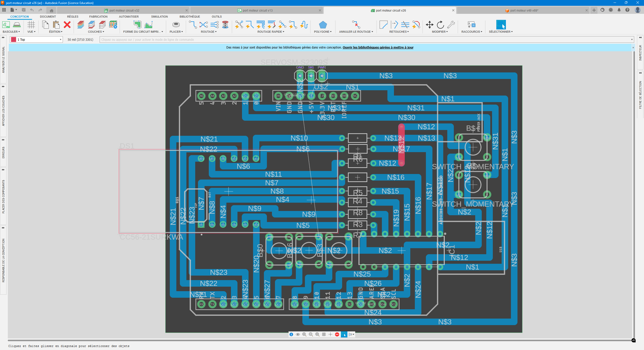This screenshot has width=644, height=350.
Task: Select the red layer color swatch
Action: (x=14, y=39)
